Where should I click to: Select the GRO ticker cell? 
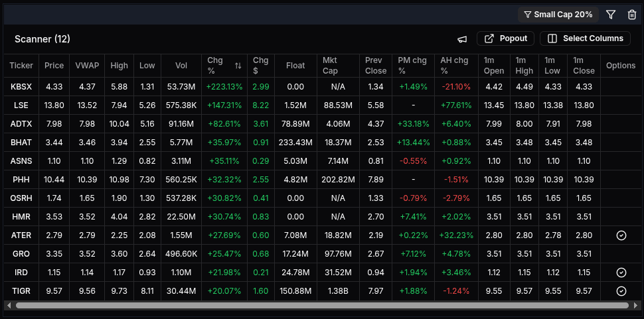click(21, 254)
